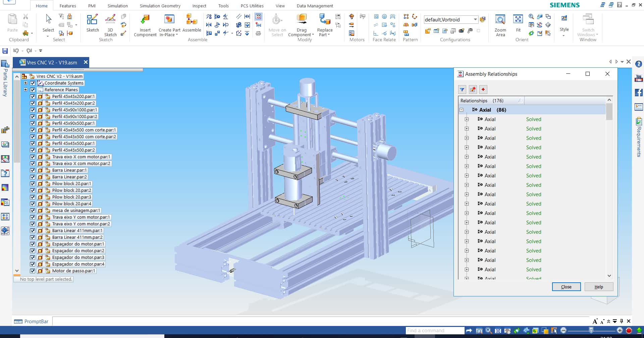Click the Help button in the dialog
The width and height of the screenshot is (644, 338).
pyautogui.click(x=599, y=287)
